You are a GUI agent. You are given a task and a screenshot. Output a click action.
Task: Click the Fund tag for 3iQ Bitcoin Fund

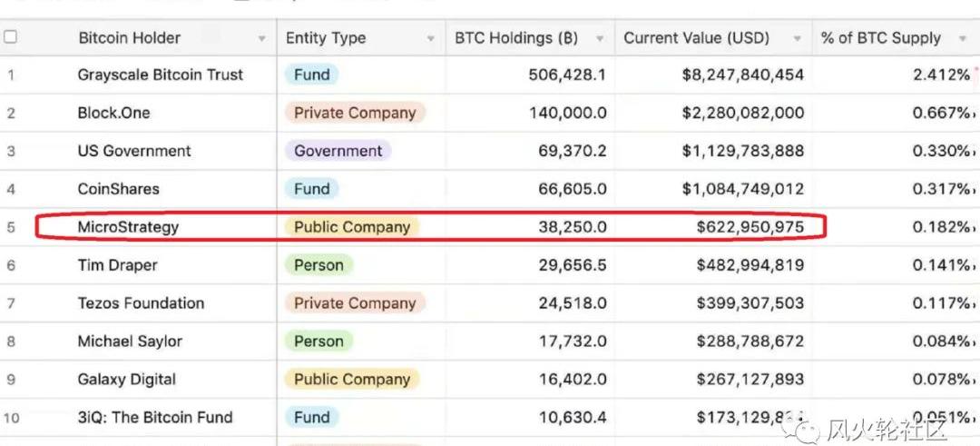312,417
